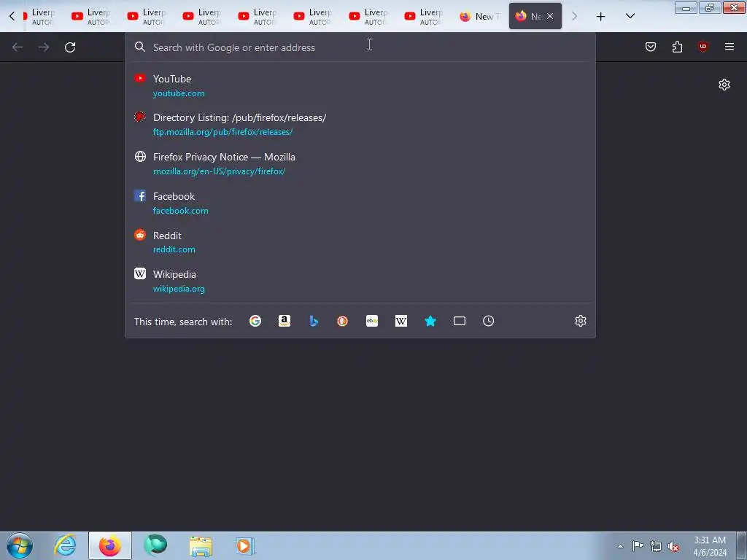Open uBlock Origin extension icon
Screen dimensions: 747x560
[x=703, y=47]
